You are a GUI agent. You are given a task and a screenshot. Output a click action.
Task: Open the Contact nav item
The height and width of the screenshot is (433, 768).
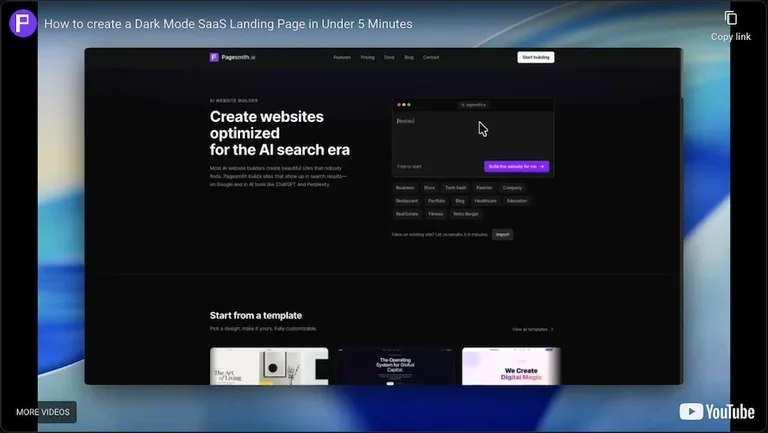coord(431,57)
